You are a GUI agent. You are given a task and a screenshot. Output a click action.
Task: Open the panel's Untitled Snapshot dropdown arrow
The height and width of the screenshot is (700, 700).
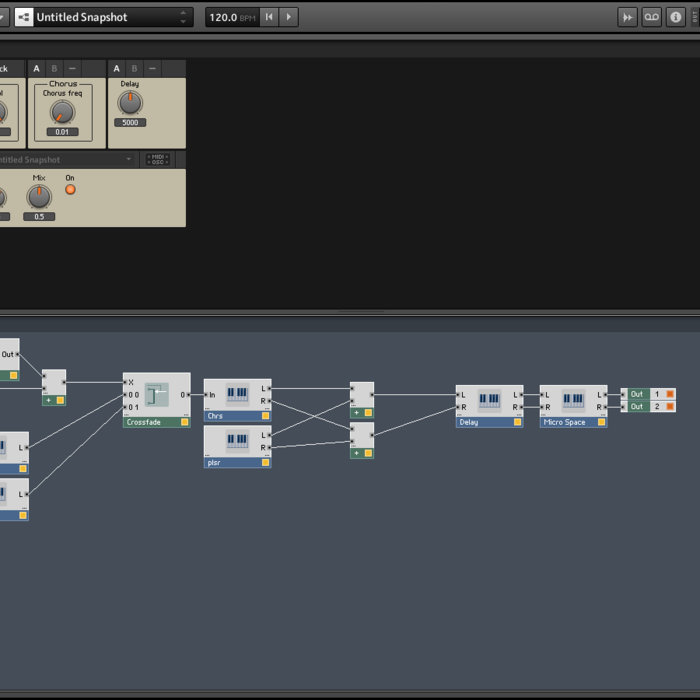coord(129,159)
